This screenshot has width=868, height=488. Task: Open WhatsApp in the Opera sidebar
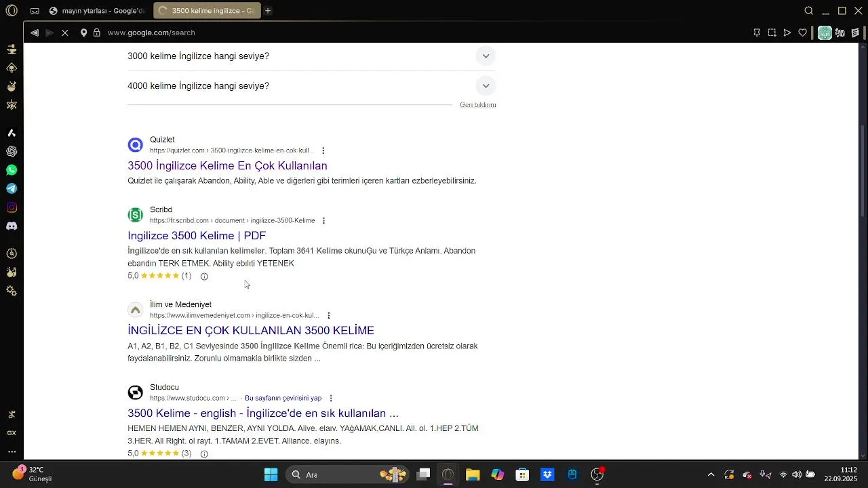point(12,170)
